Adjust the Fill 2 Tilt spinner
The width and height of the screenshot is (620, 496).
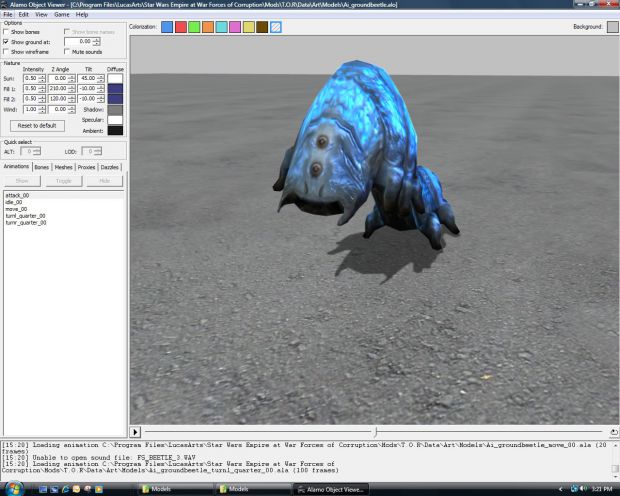[91, 99]
